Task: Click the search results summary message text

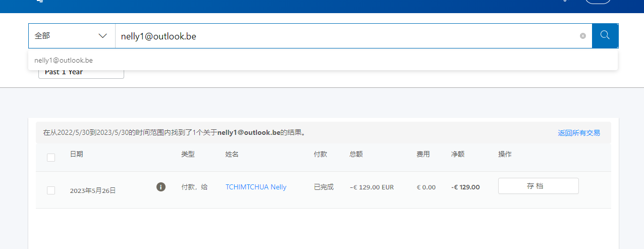Action: pos(175,133)
